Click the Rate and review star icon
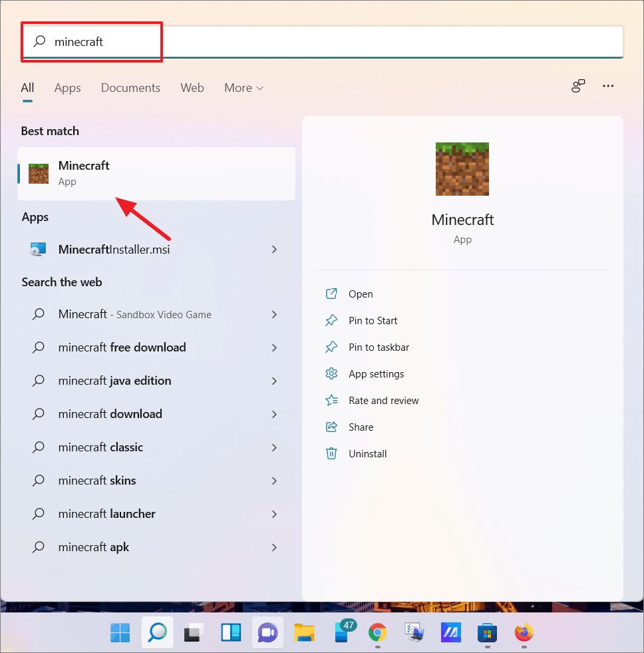The width and height of the screenshot is (644, 653). tap(332, 400)
